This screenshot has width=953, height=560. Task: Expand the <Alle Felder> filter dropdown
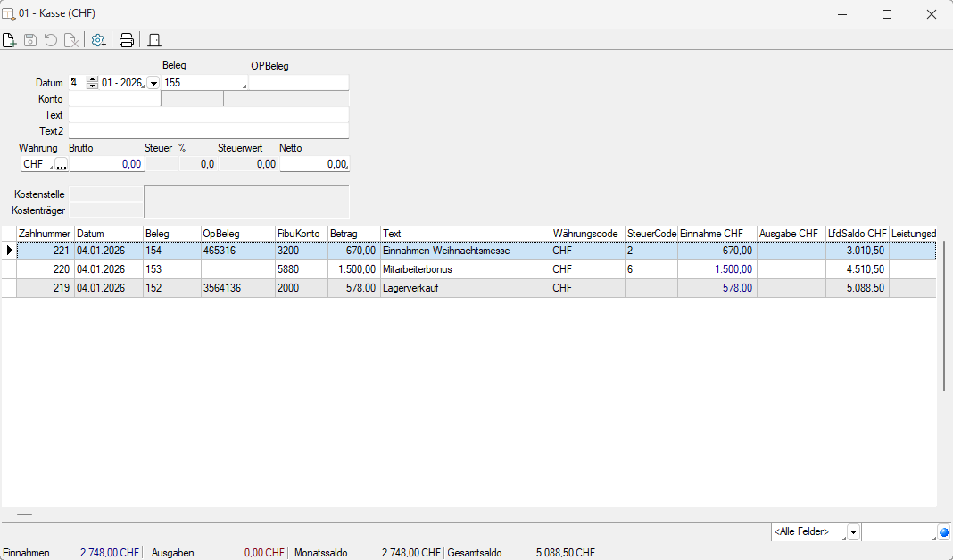853,532
